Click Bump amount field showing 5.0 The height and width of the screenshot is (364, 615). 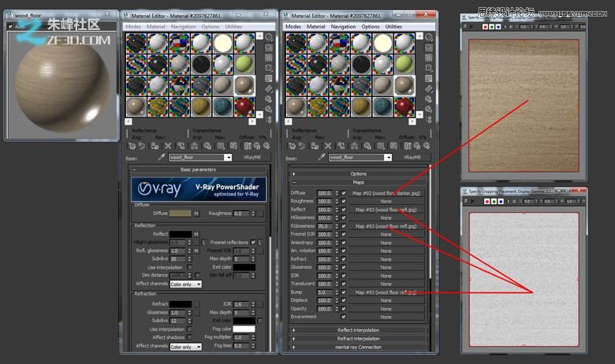click(324, 292)
